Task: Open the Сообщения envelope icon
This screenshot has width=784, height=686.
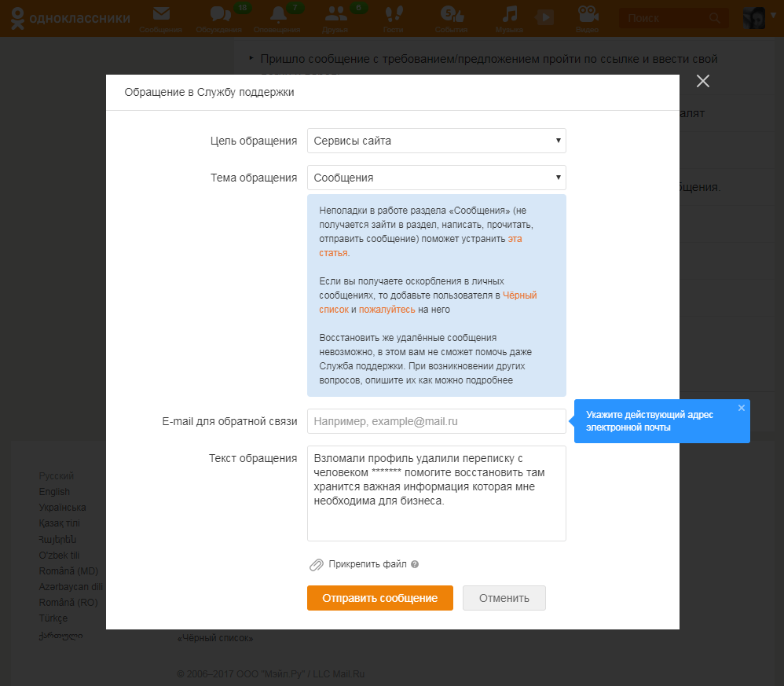Action: tap(161, 14)
